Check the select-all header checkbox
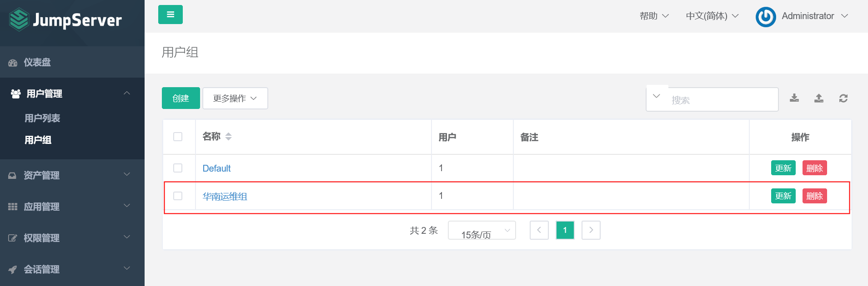Viewport: 868px width, 286px height. point(178,137)
